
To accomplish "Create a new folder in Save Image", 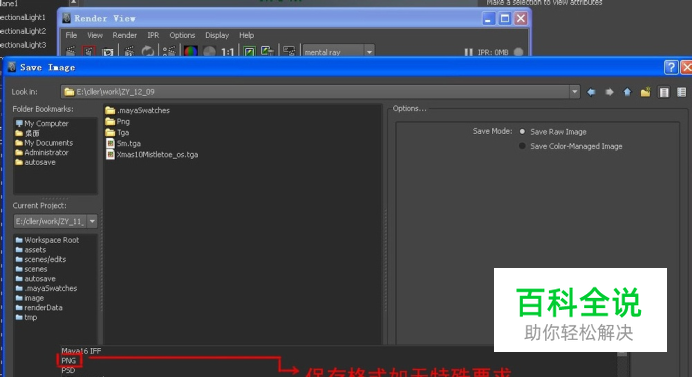I will (x=645, y=92).
